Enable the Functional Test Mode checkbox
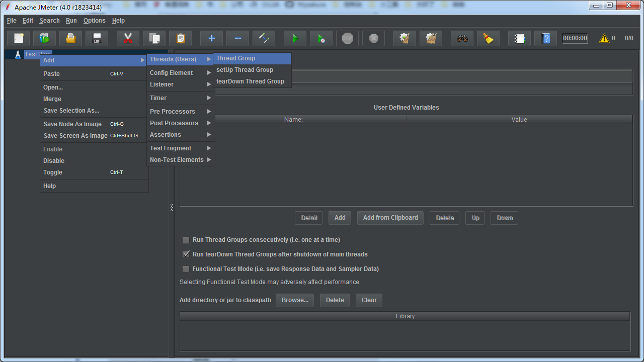The image size is (644, 362). point(186,269)
